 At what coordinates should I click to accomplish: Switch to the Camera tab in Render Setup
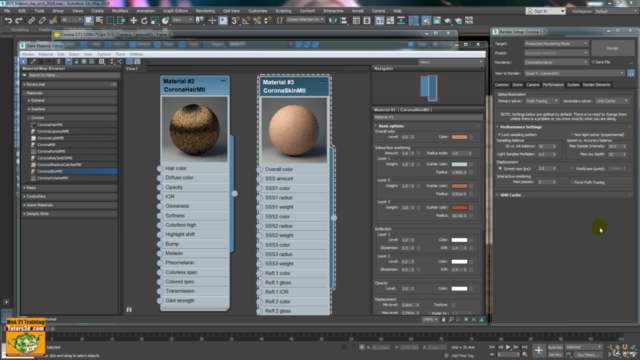point(533,85)
